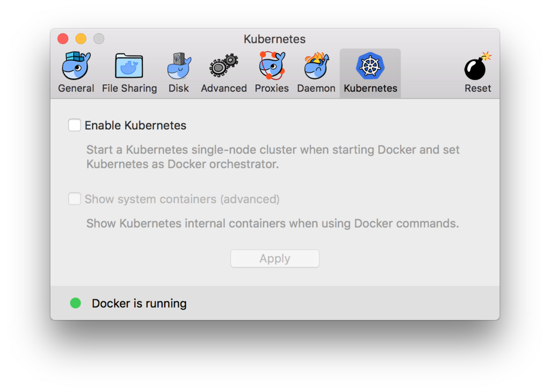This screenshot has width=550, height=392.
Task: Click the 'Enable Kubernetes' label text
Action: (x=135, y=126)
